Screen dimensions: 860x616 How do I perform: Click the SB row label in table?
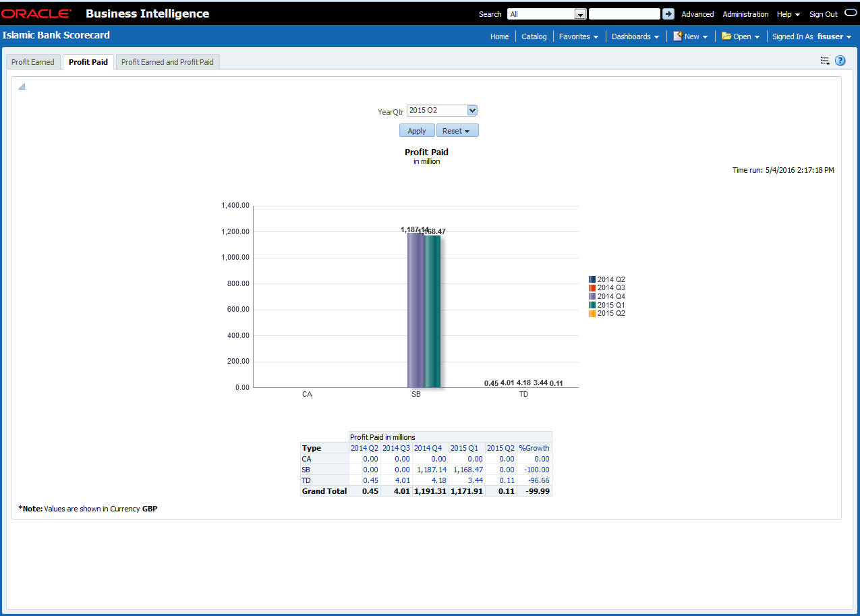(306, 470)
